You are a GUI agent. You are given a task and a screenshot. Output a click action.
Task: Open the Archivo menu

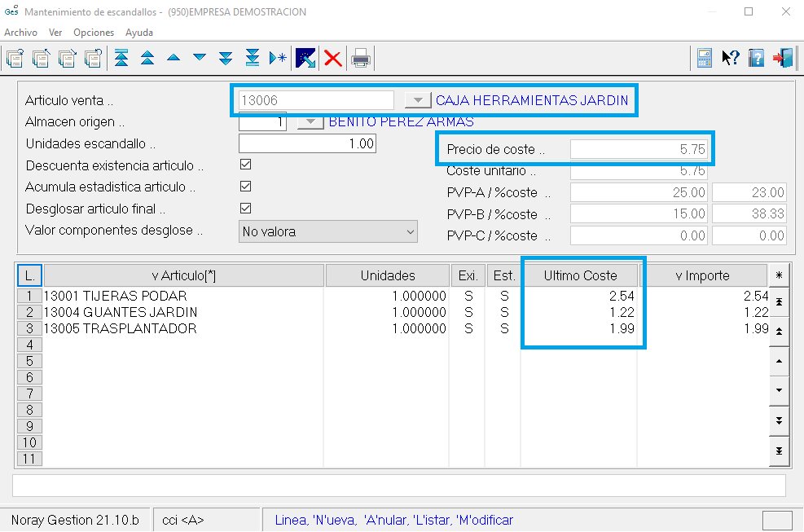click(21, 33)
